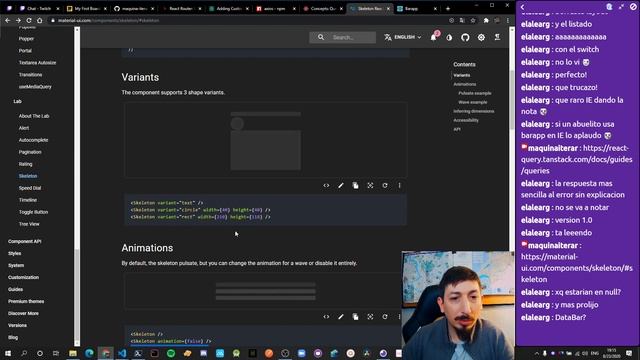Expand Premium themes section in sidebar
The image size is (640, 360).
pyautogui.click(x=26, y=301)
